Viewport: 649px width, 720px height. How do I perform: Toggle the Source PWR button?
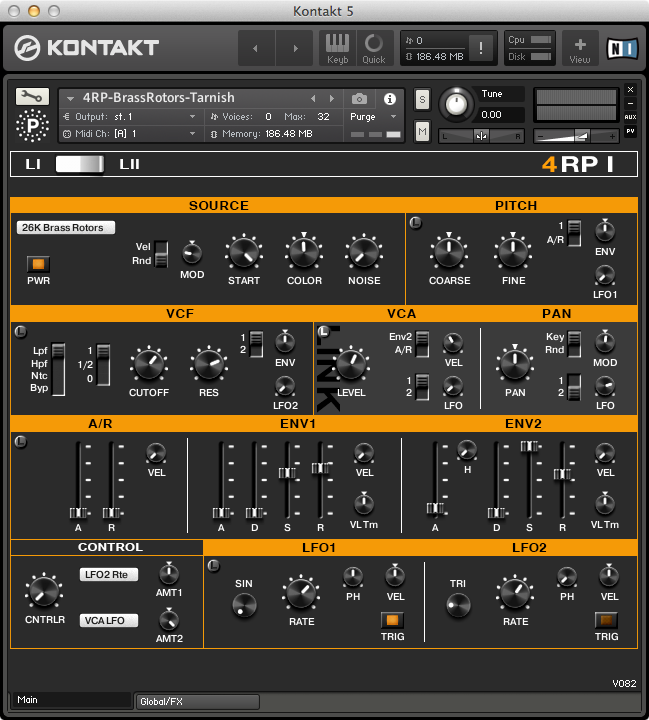point(38,264)
